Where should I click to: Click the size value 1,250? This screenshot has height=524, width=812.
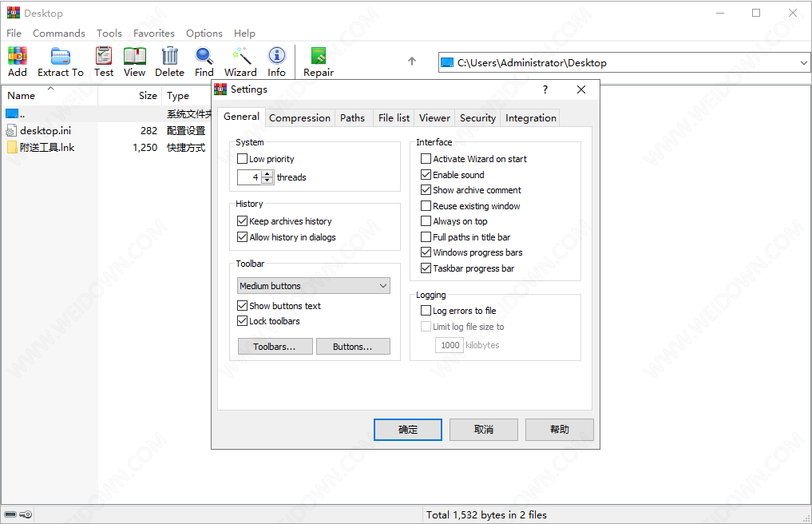tap(145, 148)
